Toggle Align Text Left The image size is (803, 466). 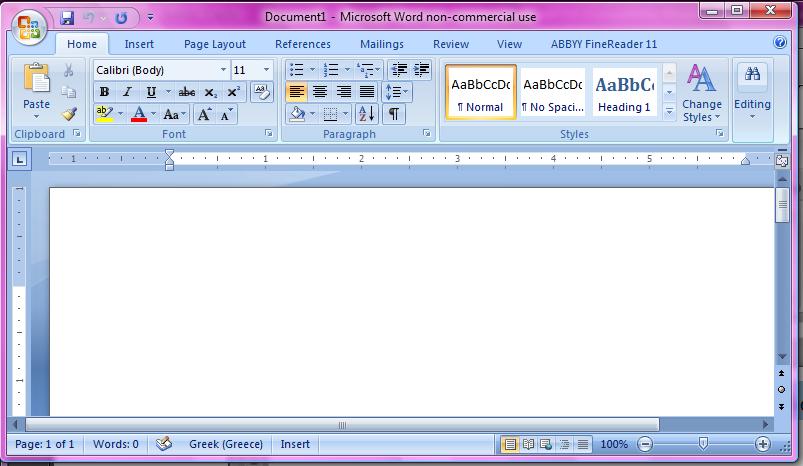(297, 92)
